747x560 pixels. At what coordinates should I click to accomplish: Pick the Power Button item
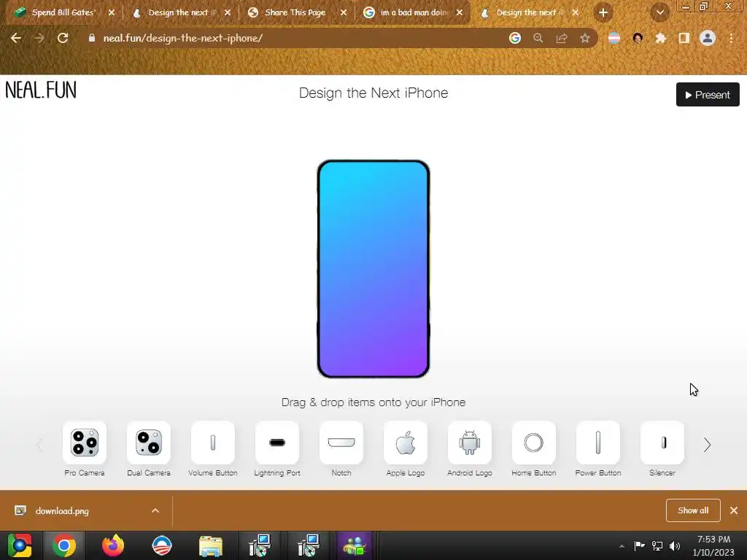pyautogui.click(x=598, y=443)
